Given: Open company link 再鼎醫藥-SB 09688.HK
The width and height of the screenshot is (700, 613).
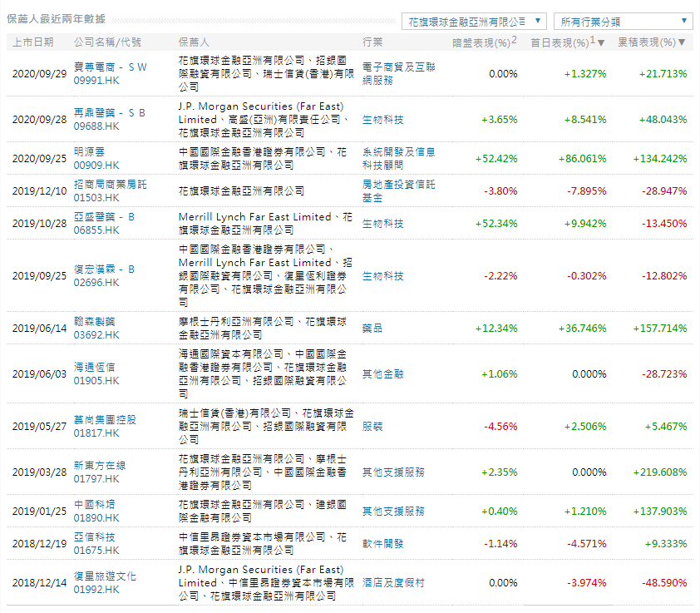Looking at the screenshot, I should click(x=110, y=119).
